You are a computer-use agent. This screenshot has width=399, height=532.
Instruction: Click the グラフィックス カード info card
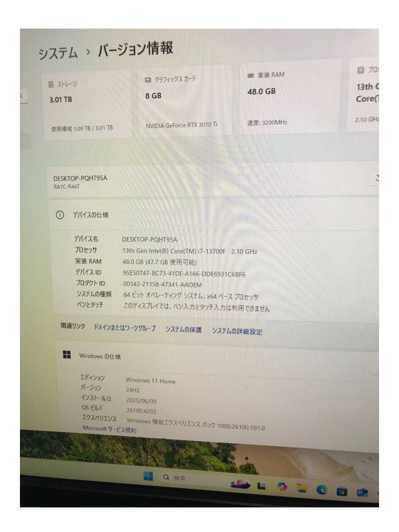point(185,100)
